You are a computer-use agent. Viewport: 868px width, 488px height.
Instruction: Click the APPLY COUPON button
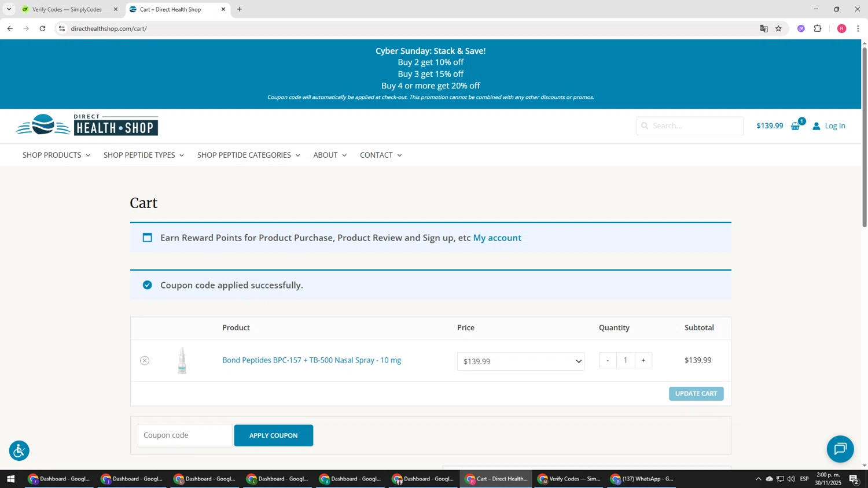tap(274, 435)
